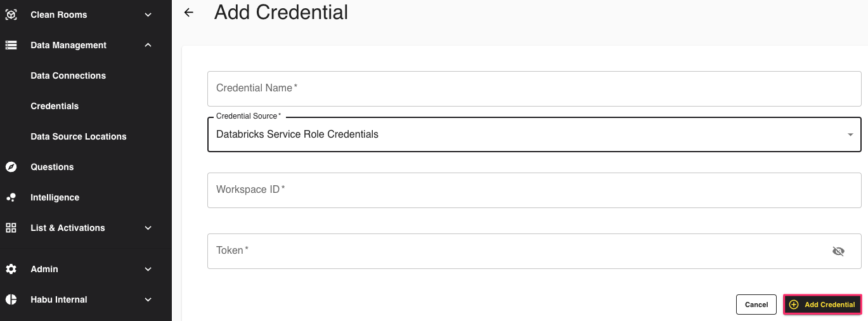This screenshot has width=868, height=321.
Task: Expand the Clean Rooms menu chevron
Action: coord(148,15)
